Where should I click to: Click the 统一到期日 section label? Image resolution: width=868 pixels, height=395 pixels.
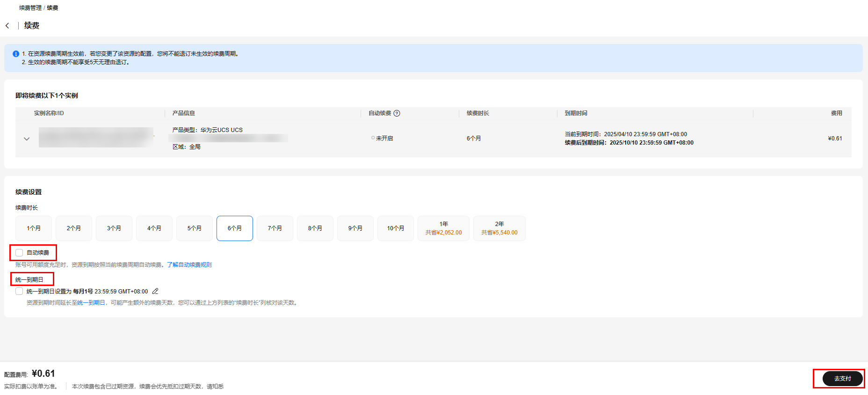[x=29, y=280]
